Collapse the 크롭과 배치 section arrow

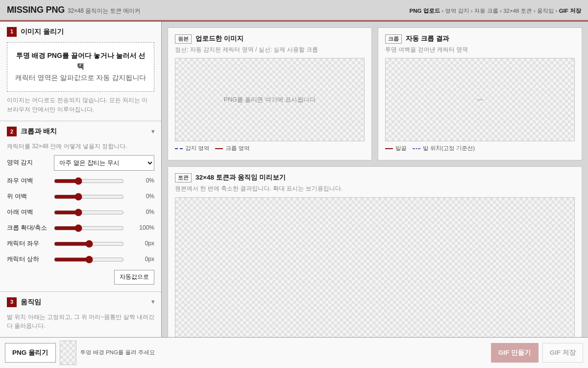[x=153, y=131]
